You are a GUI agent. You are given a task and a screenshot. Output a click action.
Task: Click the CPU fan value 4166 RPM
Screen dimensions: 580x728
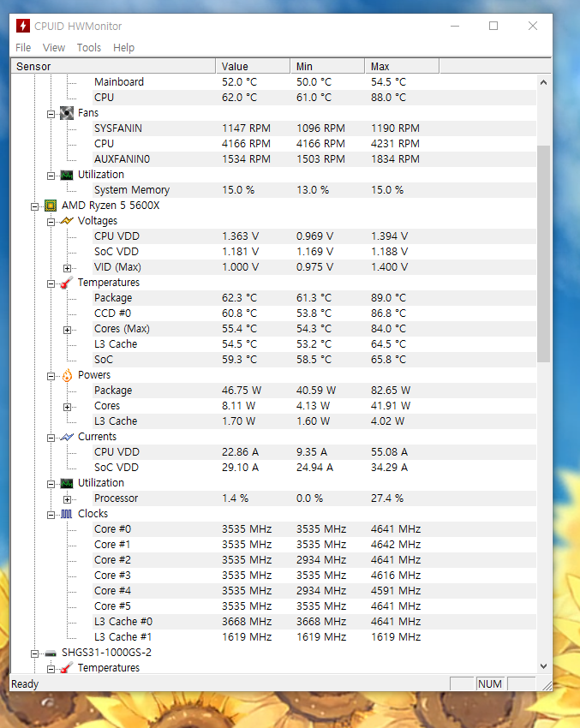pyautogui.click(x=246, y=144)
